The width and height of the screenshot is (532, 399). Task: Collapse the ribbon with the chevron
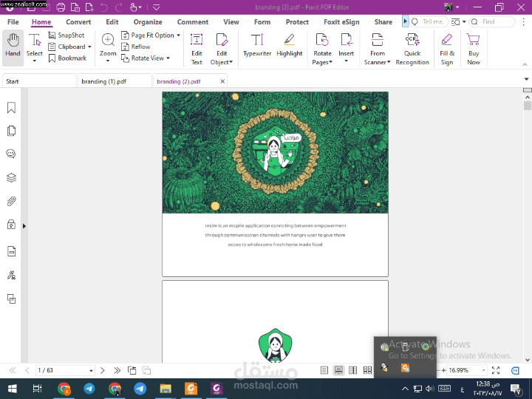pyautogui.click(x=525, y=64)
